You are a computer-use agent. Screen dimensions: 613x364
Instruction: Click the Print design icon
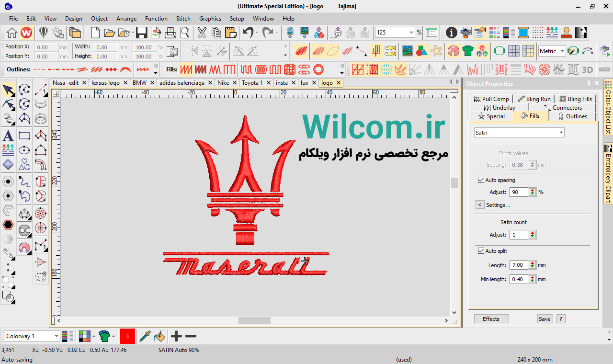pos(170,33)
